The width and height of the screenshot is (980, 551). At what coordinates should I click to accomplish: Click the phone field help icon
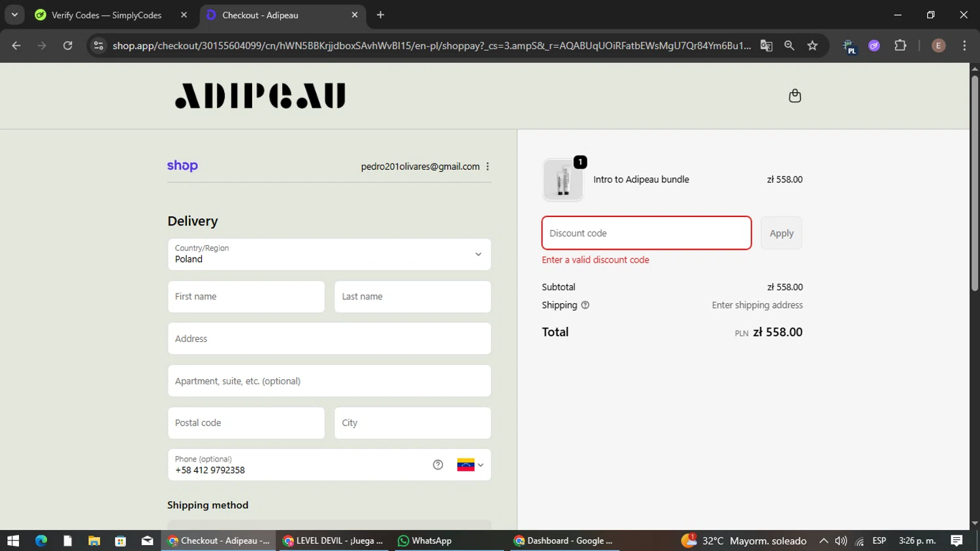pos(438,465)
